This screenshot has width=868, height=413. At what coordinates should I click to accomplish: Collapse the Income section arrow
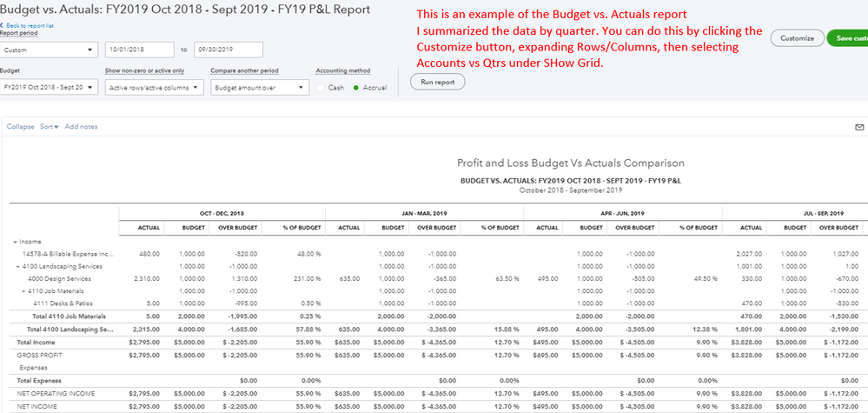pyautogui.click(x=16, y=242)
